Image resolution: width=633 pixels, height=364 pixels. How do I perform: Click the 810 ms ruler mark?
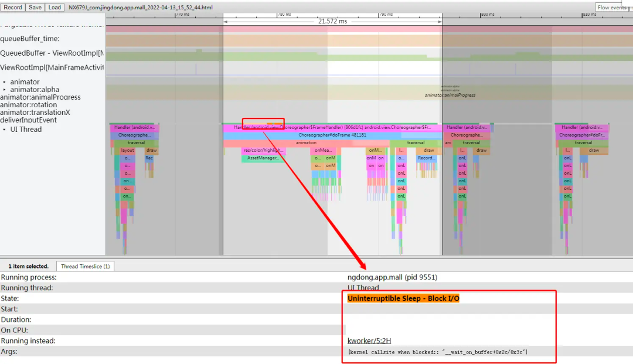[590, 14]
